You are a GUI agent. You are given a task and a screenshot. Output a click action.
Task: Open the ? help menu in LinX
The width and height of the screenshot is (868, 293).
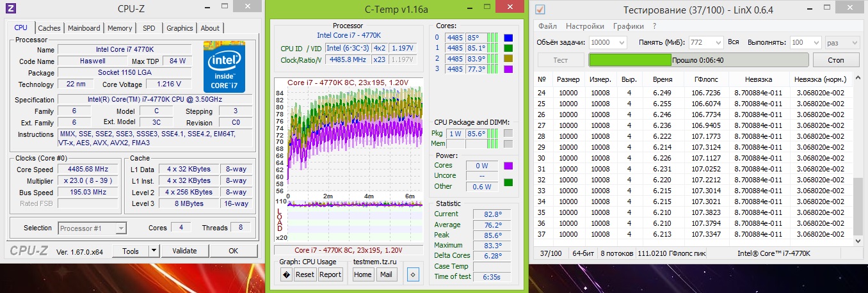coord(655,26)
